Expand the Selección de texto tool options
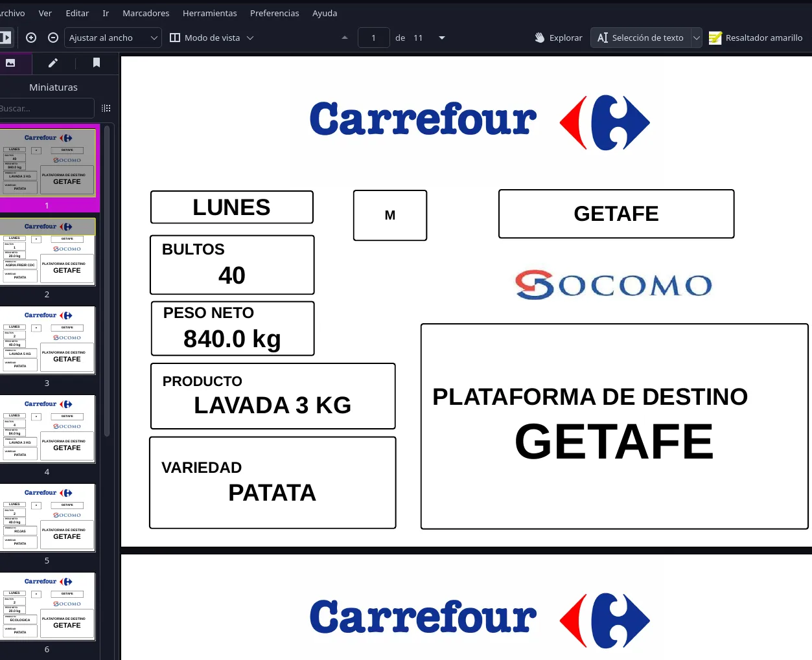This screenshot has height=660, width=812. coord(697,38)
